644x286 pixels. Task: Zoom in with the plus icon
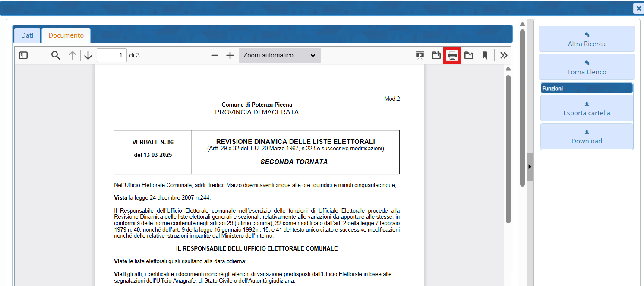[230, 55]
